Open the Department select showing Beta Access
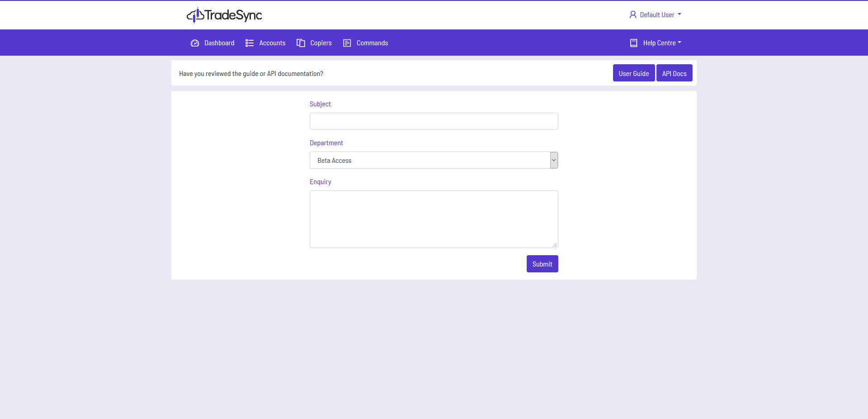 (434, 160)
